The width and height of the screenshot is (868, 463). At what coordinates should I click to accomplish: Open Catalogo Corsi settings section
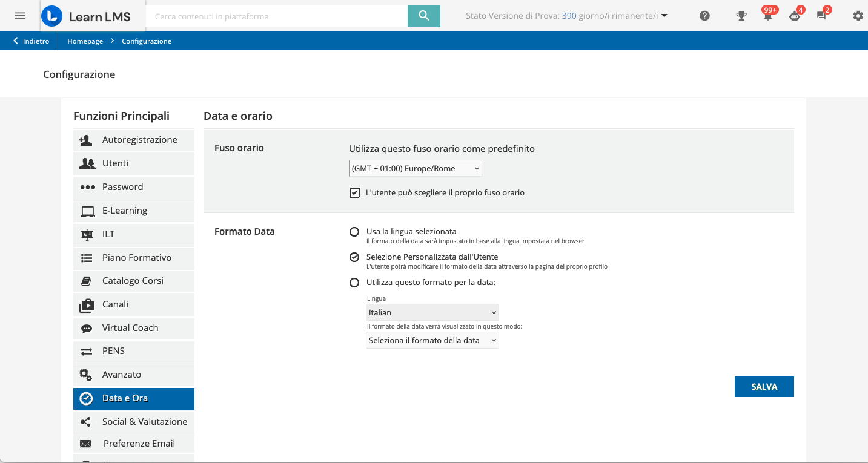pos(134,281)
